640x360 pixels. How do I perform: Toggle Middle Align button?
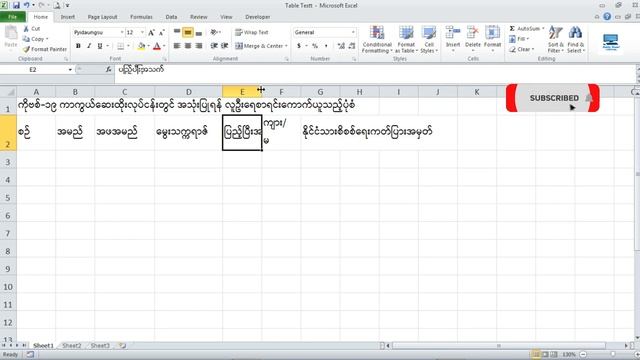[188, 32]
